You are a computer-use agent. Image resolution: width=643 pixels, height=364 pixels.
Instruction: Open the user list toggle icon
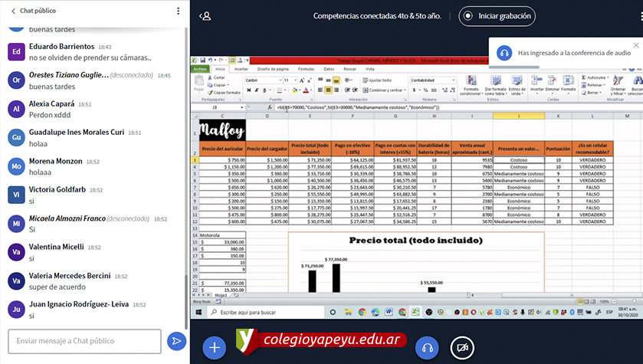point(205,16)
